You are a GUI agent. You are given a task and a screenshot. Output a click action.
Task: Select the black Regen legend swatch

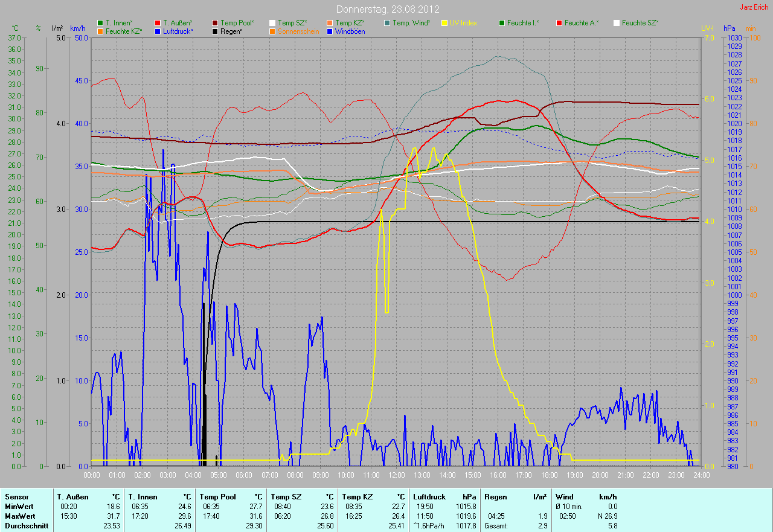[215, 31]
